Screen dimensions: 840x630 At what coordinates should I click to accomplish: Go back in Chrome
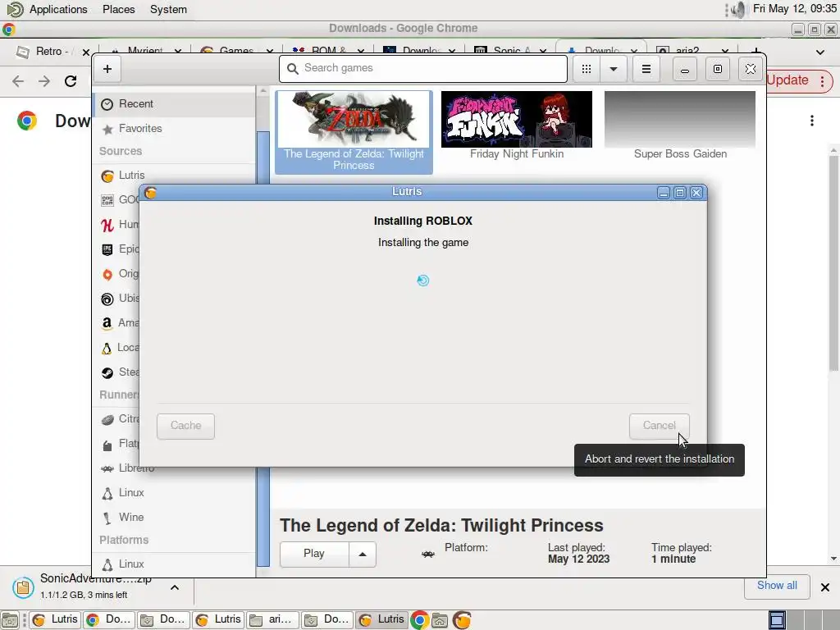coord(18,81)
